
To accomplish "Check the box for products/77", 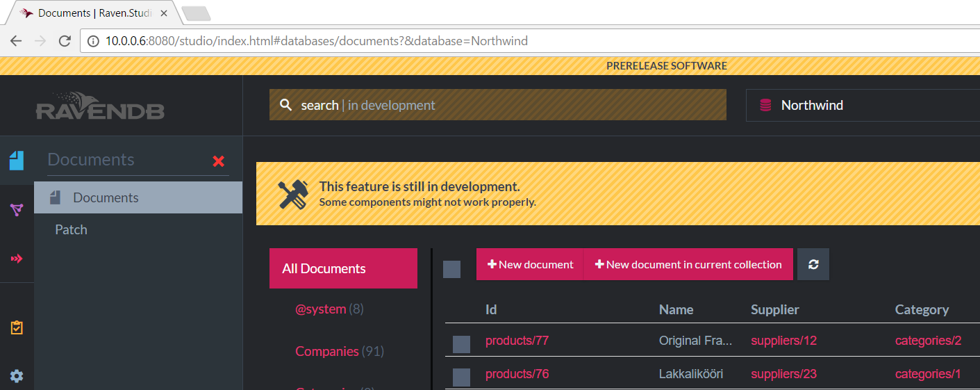I will click(461, 344).
